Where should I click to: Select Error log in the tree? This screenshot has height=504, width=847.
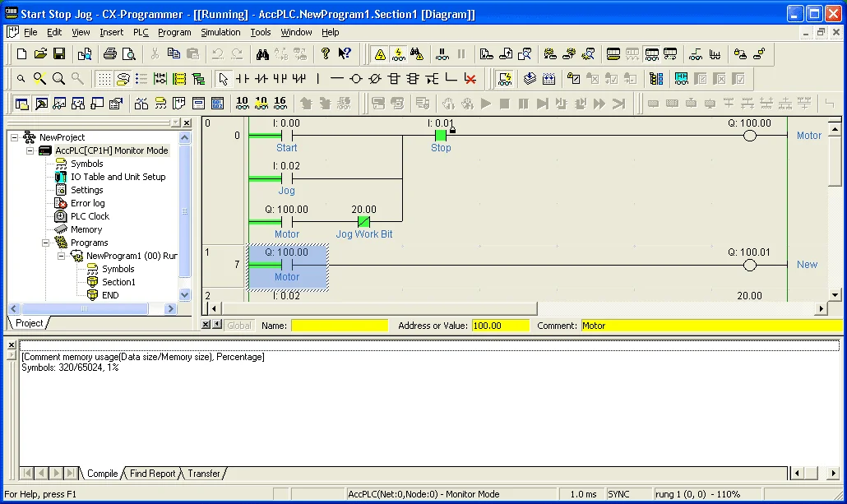(87, 203)
